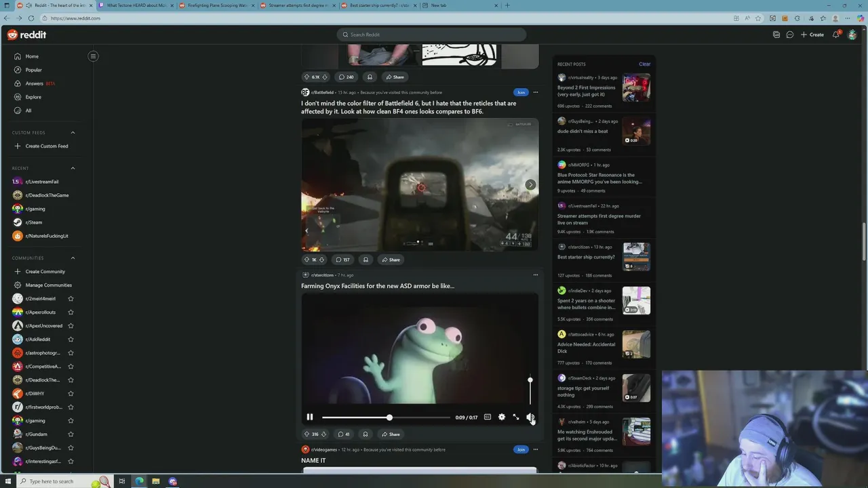868x488 pixels.
Task: Open a new browser tab with plus
Action: (507, 5)
